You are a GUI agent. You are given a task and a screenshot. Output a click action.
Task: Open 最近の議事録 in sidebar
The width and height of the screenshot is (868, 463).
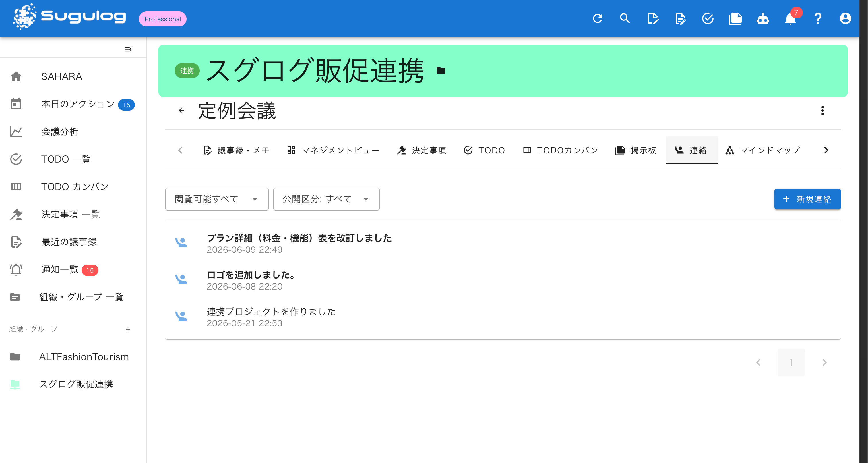pyautogui.click(x=73, y=242)
